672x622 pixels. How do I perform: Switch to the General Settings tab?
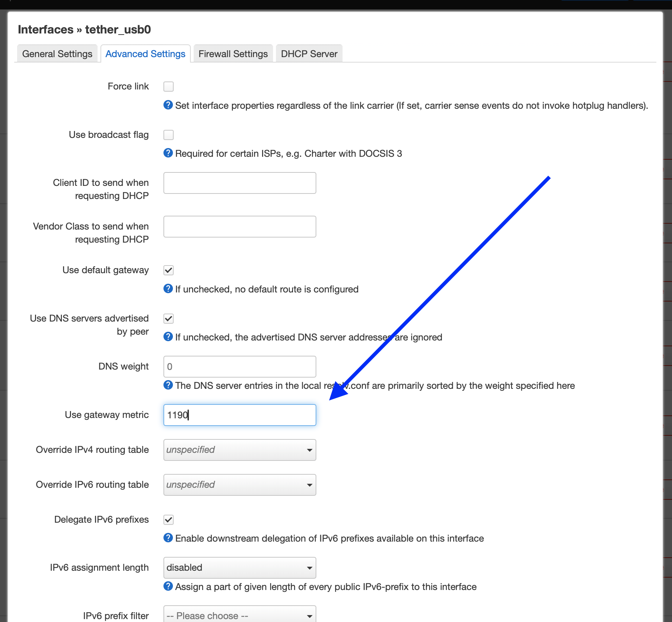[57, 54]
